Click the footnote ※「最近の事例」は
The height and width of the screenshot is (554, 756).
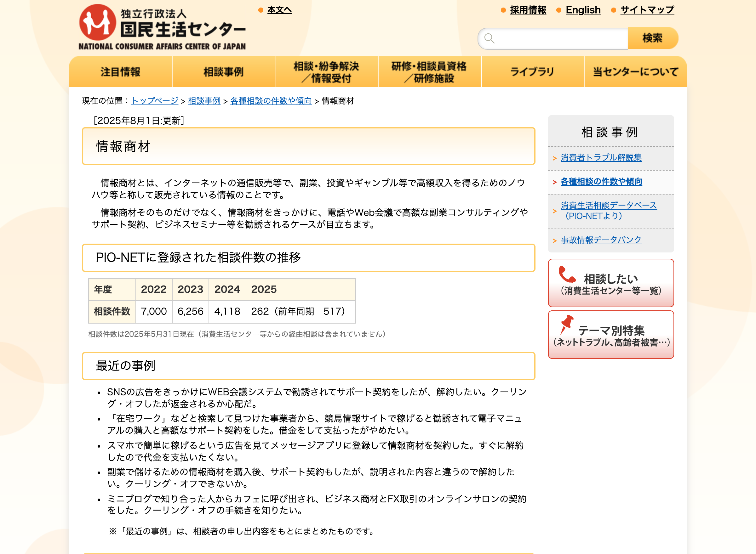242,531
